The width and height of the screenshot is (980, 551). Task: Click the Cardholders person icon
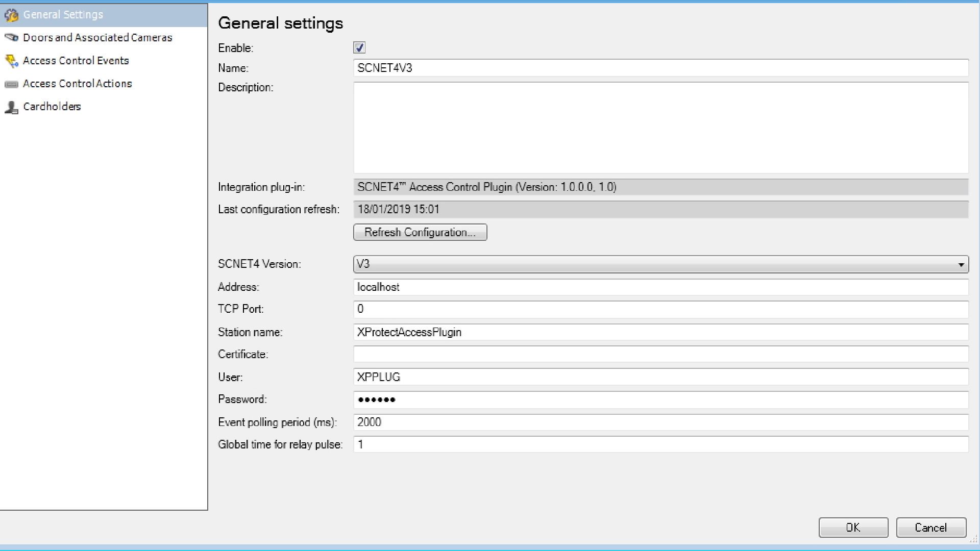point(11,107)
